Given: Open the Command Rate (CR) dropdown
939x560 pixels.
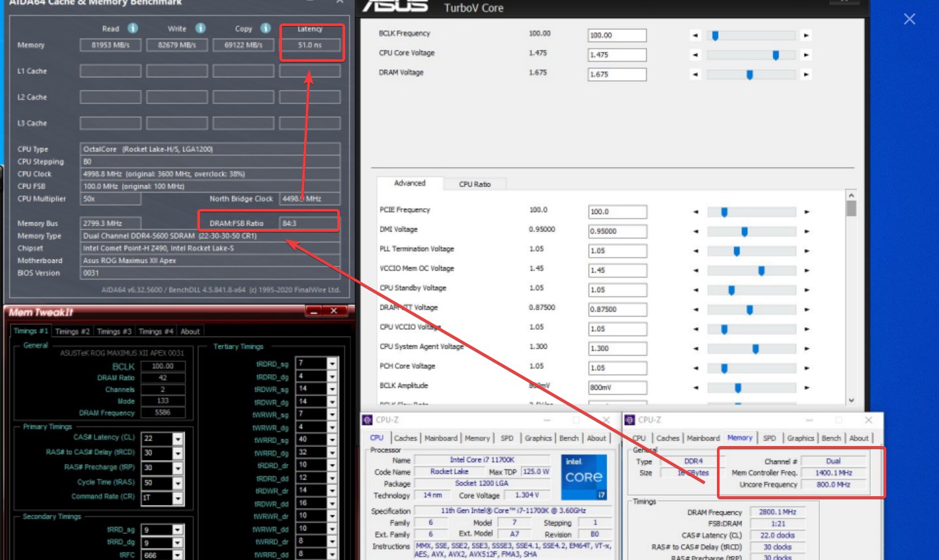Looking at the screenshot, I should click(x=178, y=498).
